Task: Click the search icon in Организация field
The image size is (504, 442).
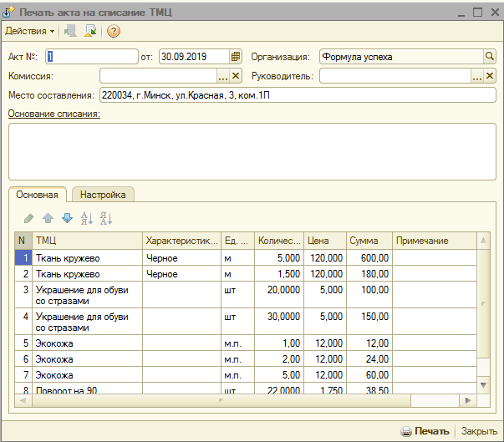Action: (490, 57)
